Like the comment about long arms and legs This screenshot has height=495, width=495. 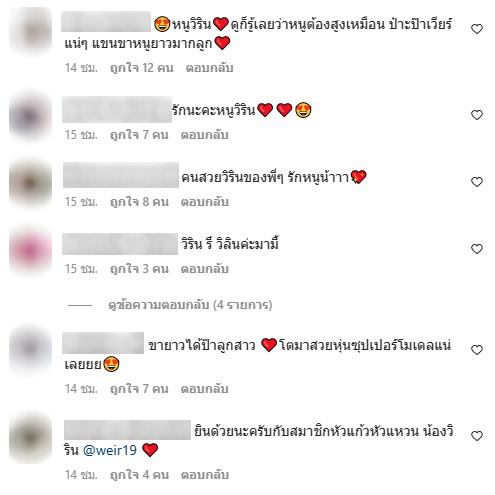[477, 29]
